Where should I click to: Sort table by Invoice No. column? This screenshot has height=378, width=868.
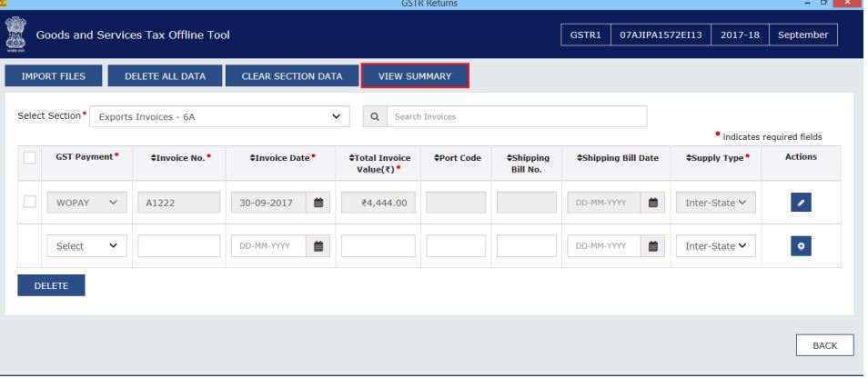pos(179,157)
